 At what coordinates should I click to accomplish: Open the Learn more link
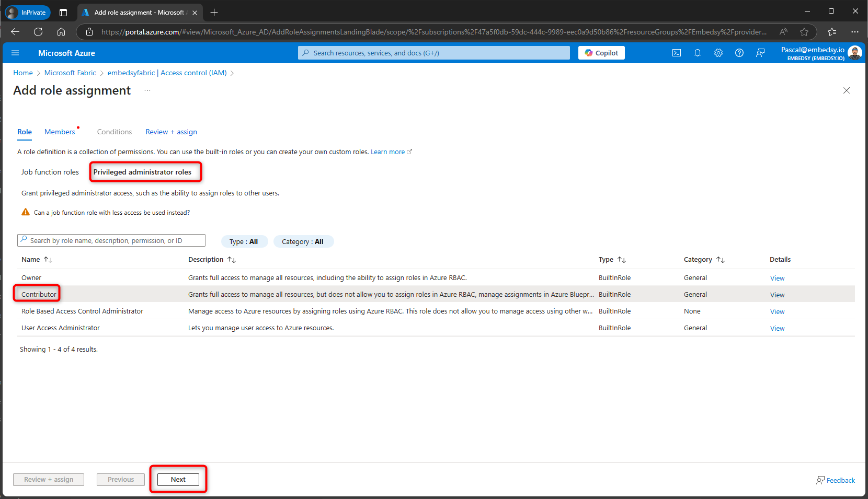(x=388, y=152)
